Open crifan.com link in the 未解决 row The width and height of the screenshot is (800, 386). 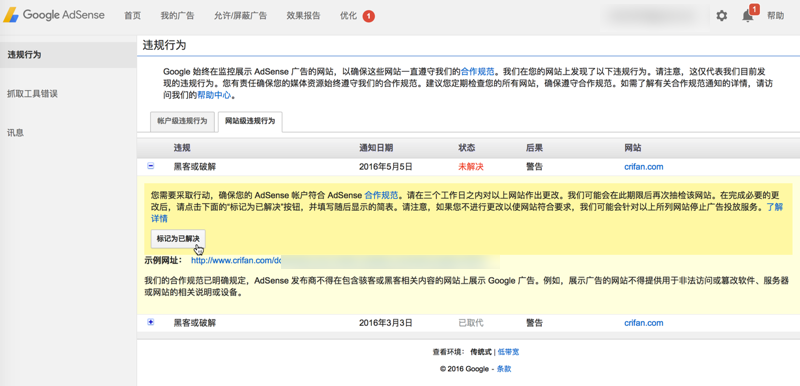[643, 167]
